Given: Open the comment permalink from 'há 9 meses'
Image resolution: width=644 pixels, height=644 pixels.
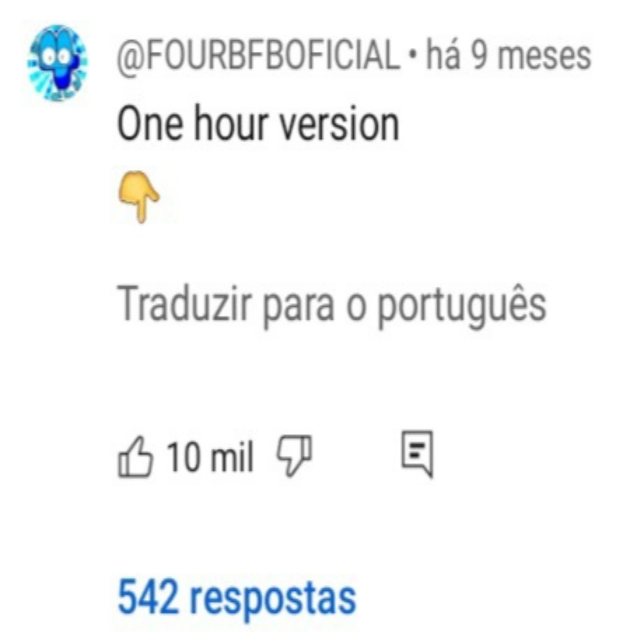Looking at the screenshot, I should 508,55.
